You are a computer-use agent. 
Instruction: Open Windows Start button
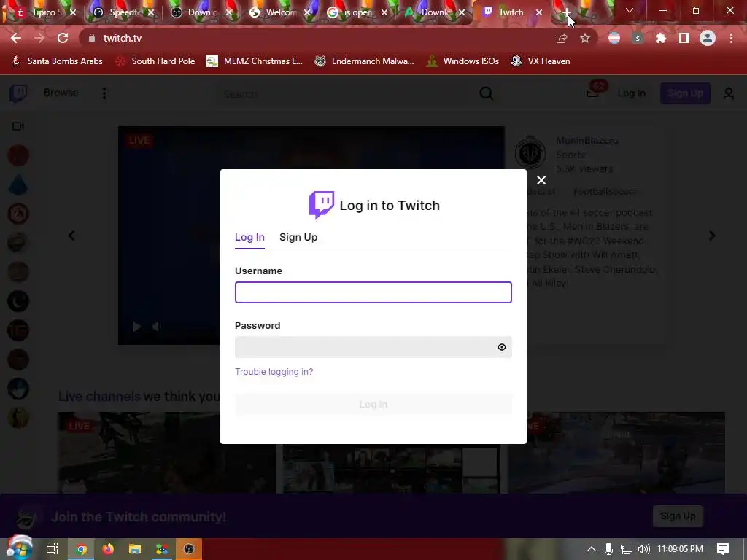point(19,548)
